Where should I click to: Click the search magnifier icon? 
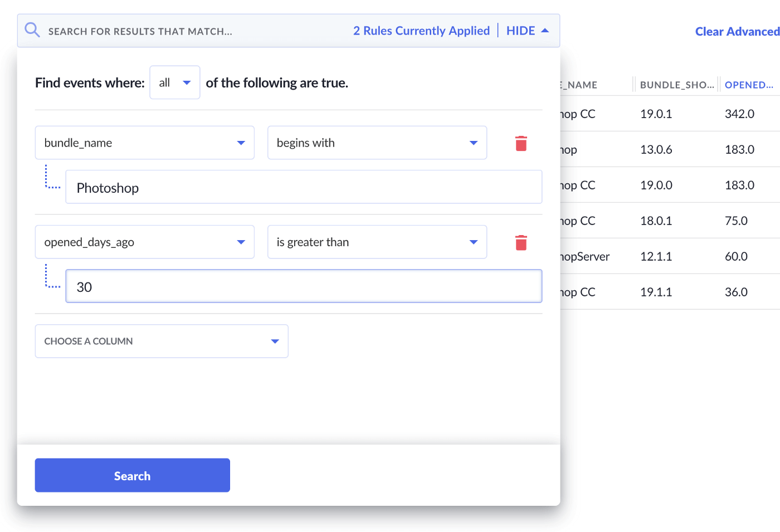coord(32,30)
